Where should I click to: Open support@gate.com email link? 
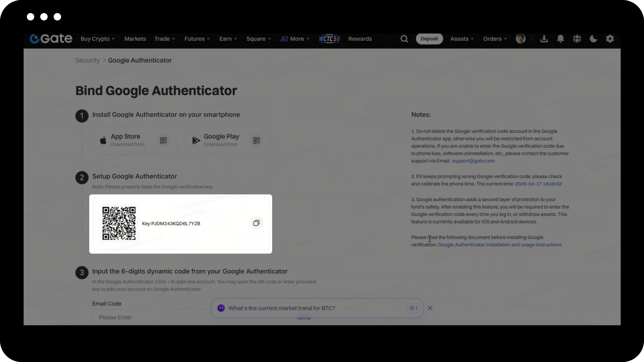[x=473, y=161]
